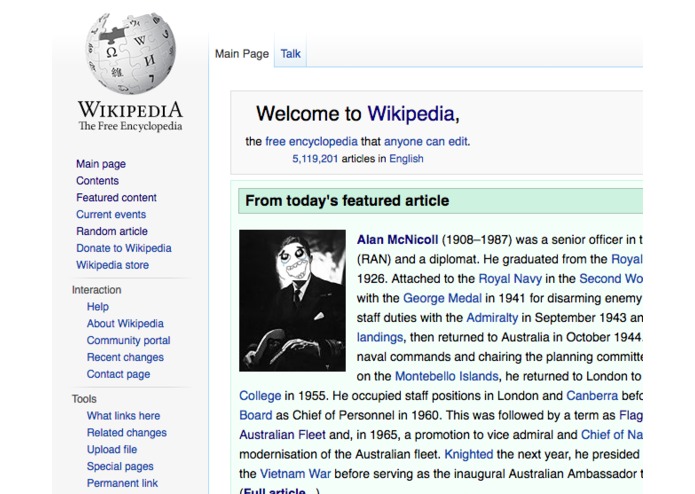
Task: Open Related changes under Tools
Action: [127, 432]
